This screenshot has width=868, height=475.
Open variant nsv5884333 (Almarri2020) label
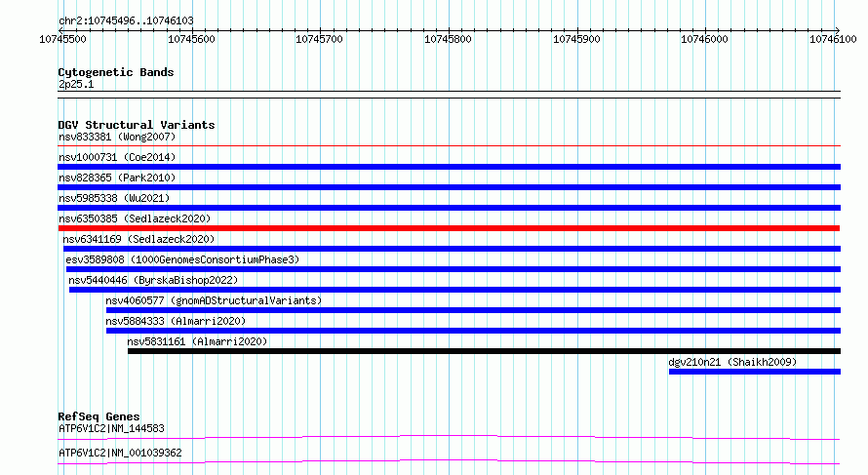click(x=176, y=321)
